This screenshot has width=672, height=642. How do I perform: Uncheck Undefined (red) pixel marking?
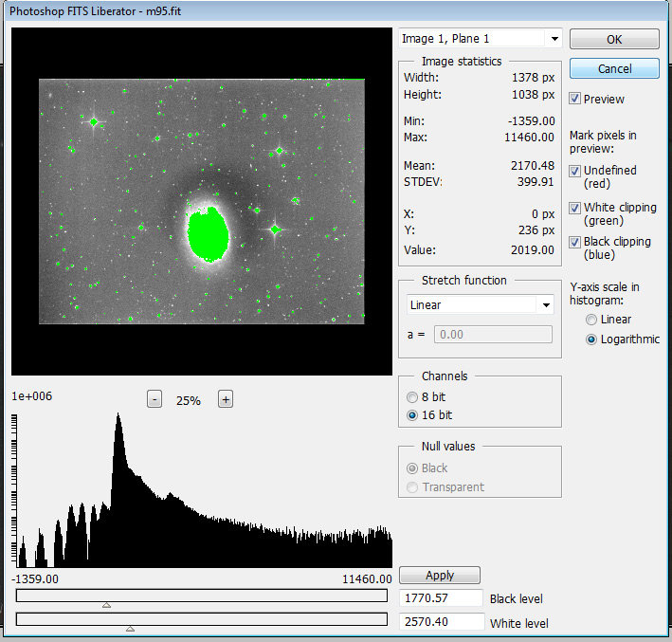click(575, 171)
